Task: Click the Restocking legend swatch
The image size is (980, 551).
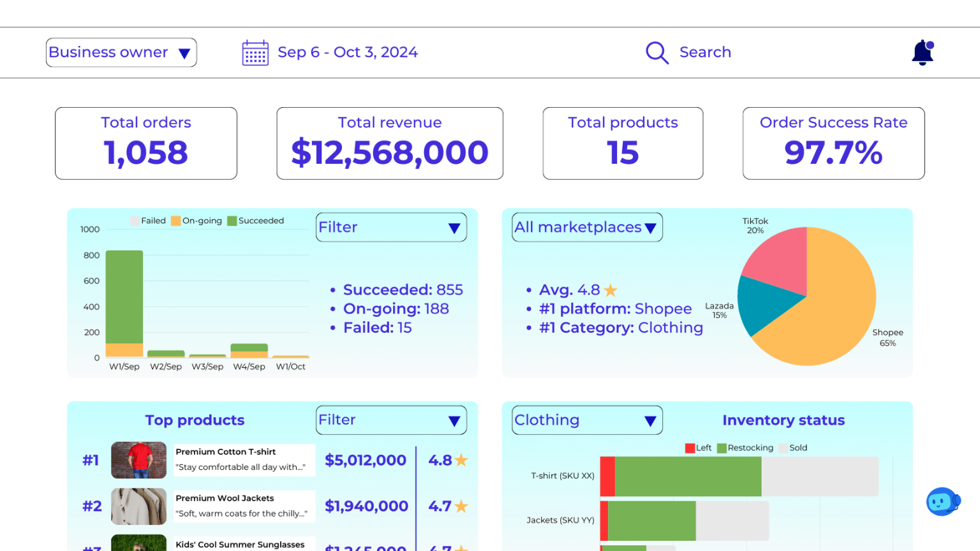Action: tap(722, 448)
